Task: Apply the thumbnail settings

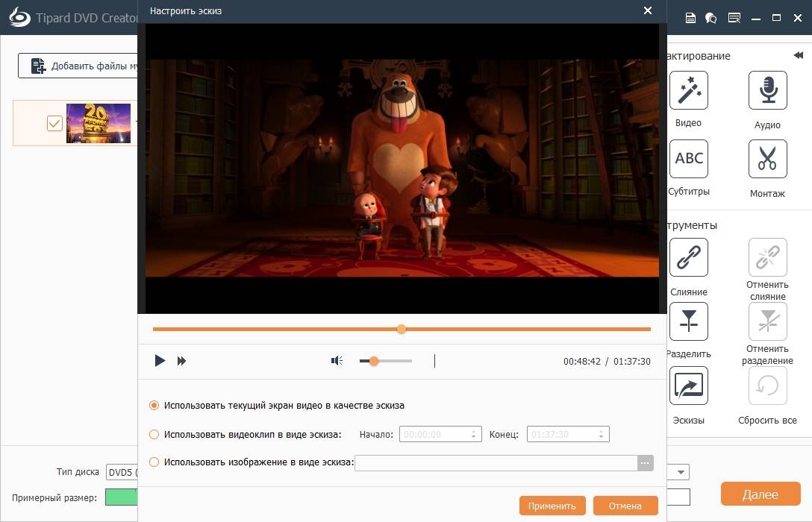Action: pos(552,506)
